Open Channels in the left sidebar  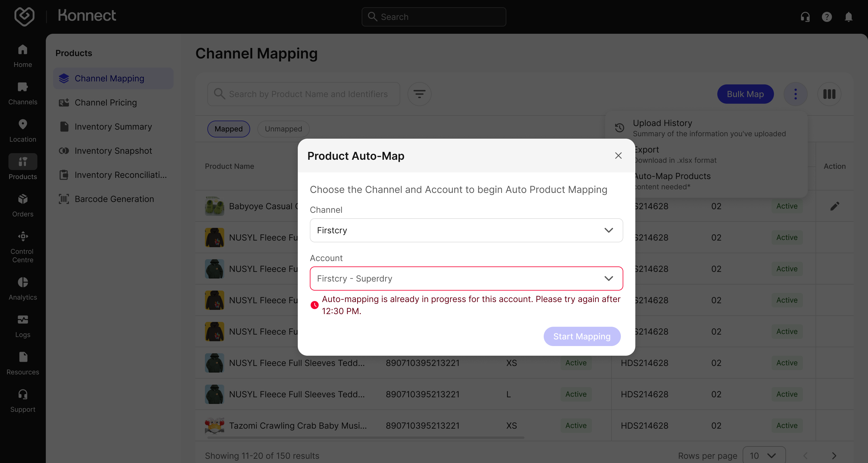point(23,93)
